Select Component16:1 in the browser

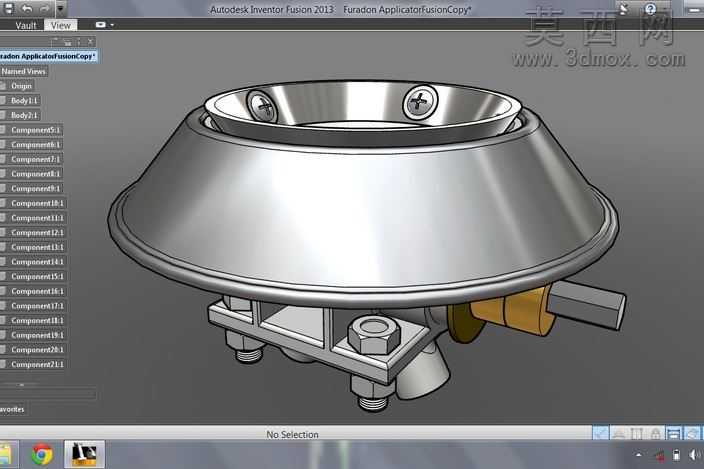(x=38, y=291)
